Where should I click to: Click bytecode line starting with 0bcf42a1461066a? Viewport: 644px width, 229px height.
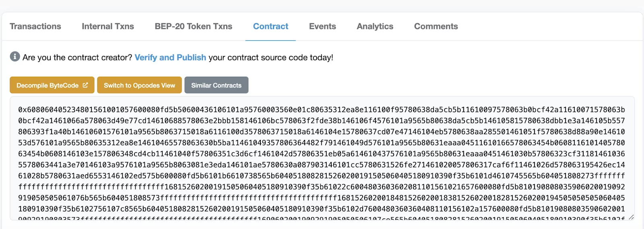321,121
